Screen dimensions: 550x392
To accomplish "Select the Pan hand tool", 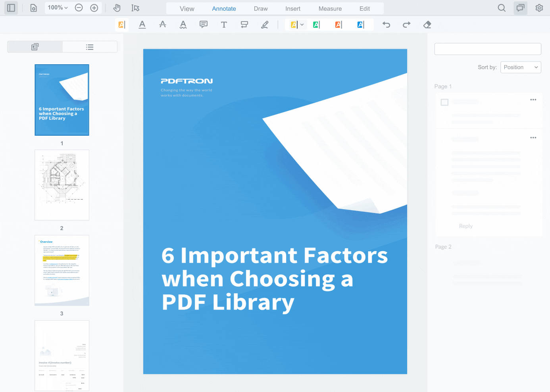I will tap(117, 8).
